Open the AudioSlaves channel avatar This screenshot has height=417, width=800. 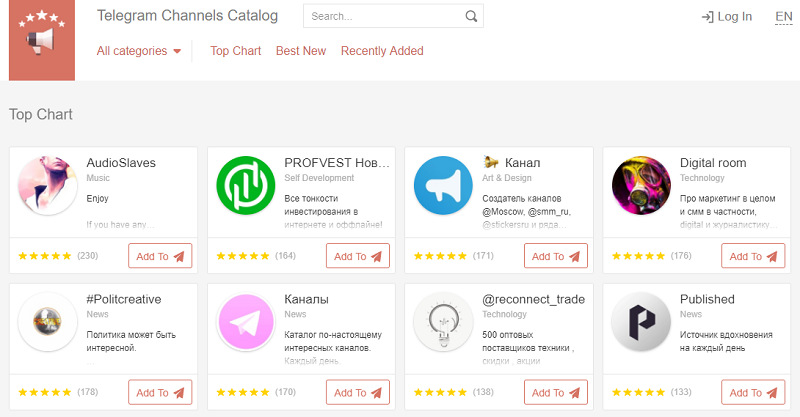click(x=48, y=186)
